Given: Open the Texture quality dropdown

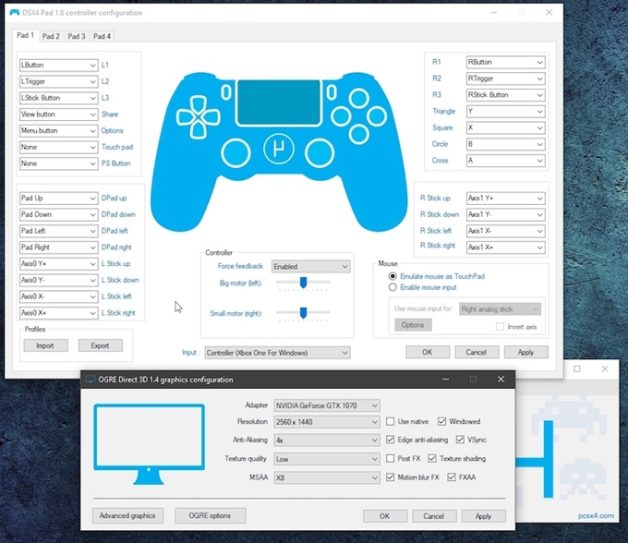Looking at the screenshot, I should coord(327,459).
